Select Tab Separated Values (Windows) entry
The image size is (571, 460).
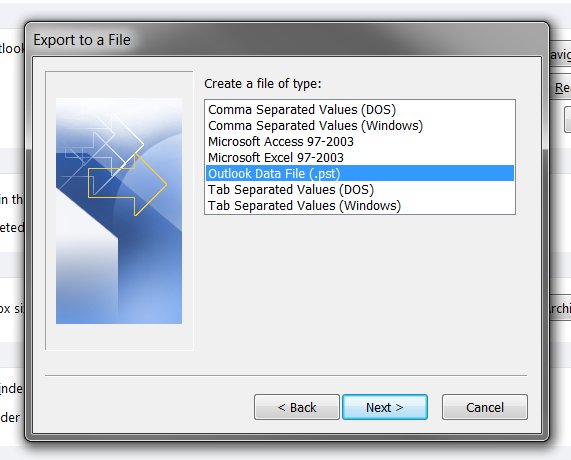pos(360,205)
